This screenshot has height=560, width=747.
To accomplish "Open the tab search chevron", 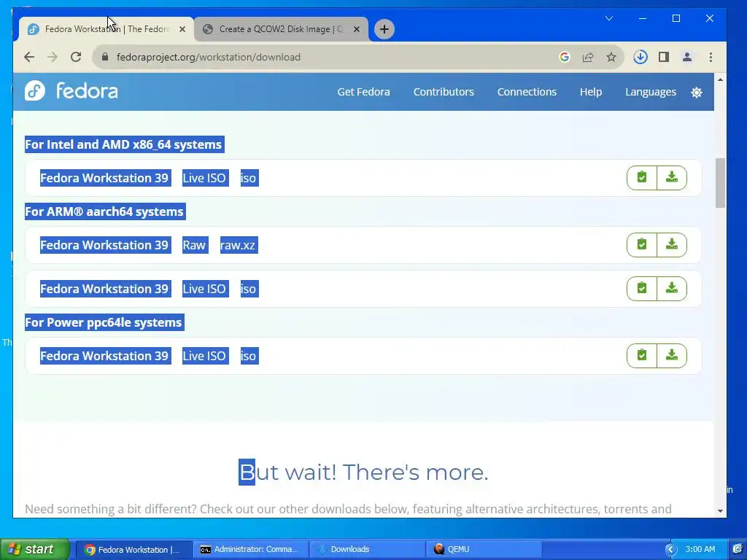I will point(609,18).
